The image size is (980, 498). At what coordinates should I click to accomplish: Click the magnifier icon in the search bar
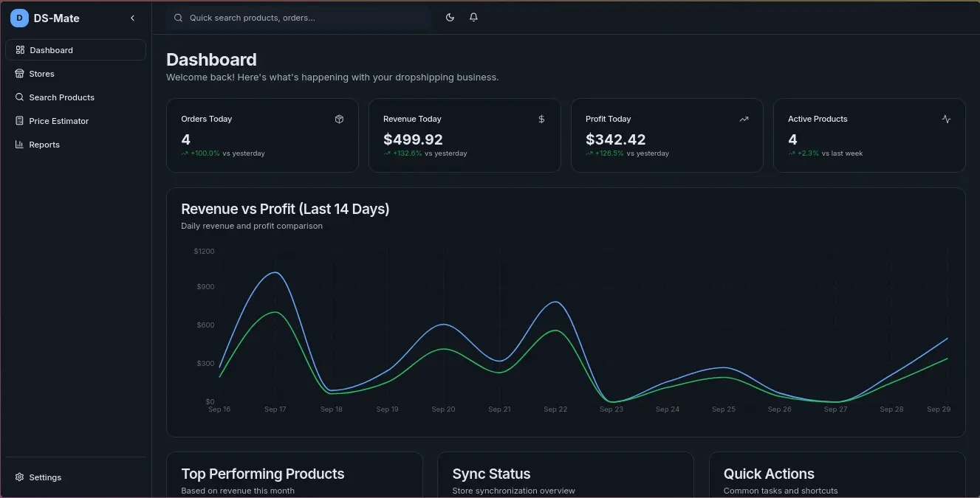[x=178, y=17]
